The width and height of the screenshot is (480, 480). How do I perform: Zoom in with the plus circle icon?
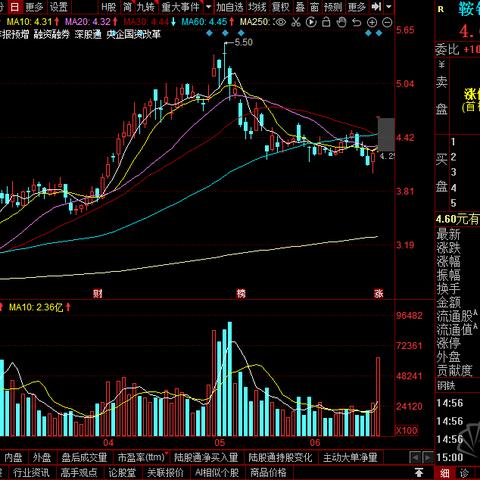coord(372,22)
